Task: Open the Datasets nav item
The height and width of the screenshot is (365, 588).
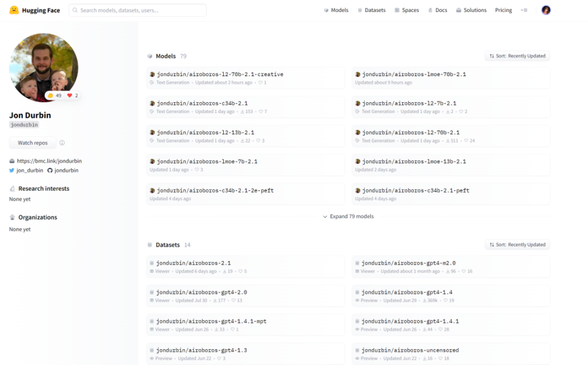Action: tap(371, 10)
